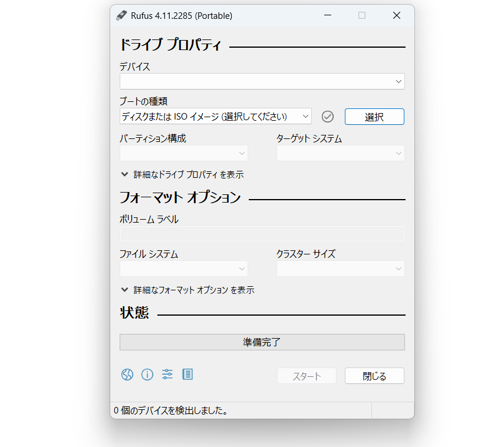Show the log with the list icon

(187, 375)
